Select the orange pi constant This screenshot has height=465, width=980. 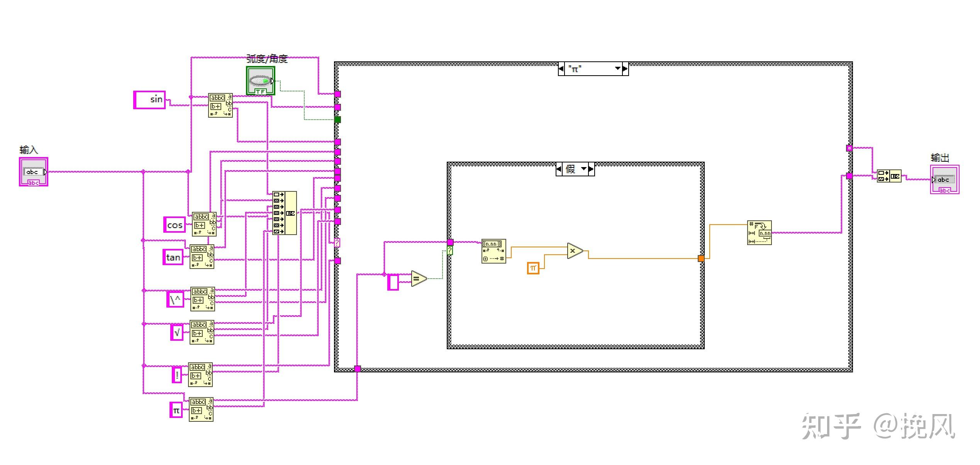[533, 268]
